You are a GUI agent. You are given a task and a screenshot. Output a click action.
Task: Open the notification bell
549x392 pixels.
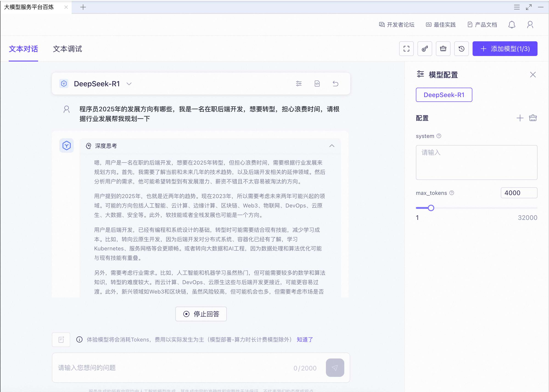[x=512, y=25]
